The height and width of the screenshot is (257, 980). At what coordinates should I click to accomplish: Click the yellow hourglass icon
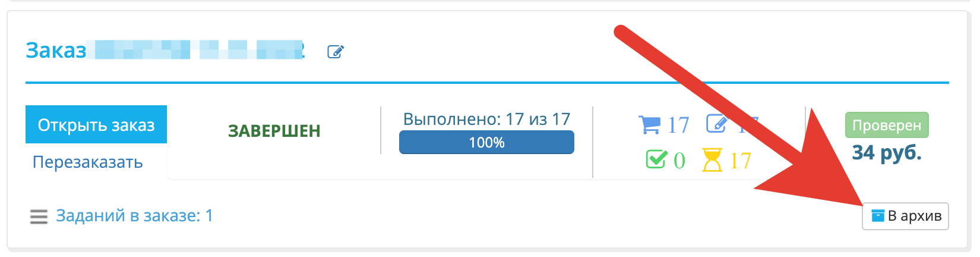[712, 160]
